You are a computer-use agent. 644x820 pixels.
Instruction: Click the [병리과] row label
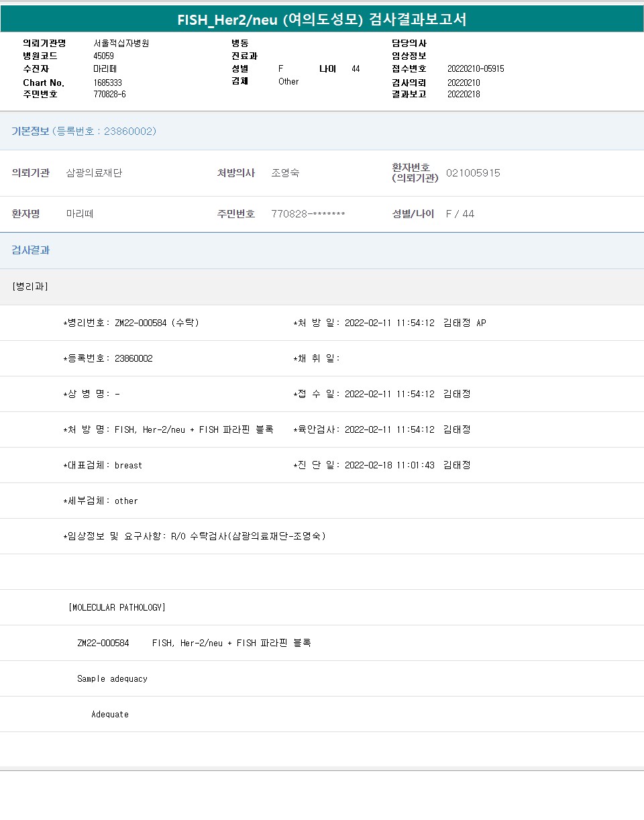[30, 287]
